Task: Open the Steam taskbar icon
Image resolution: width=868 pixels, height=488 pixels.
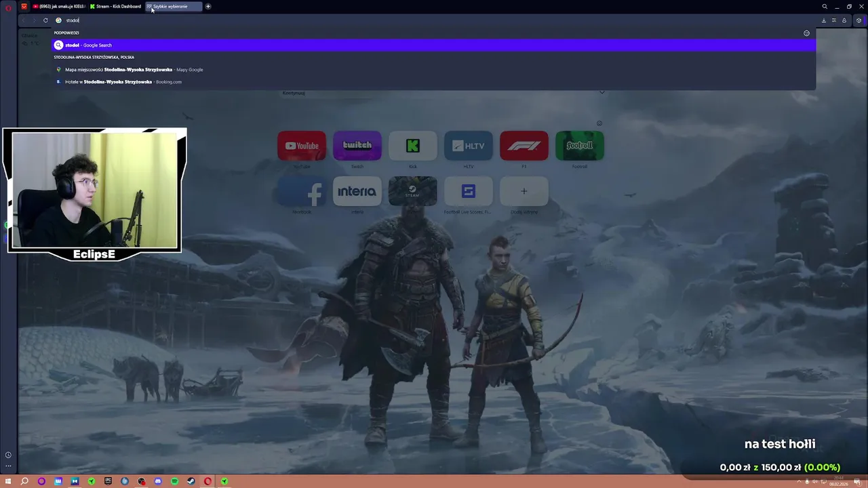Action: [191, 481]
